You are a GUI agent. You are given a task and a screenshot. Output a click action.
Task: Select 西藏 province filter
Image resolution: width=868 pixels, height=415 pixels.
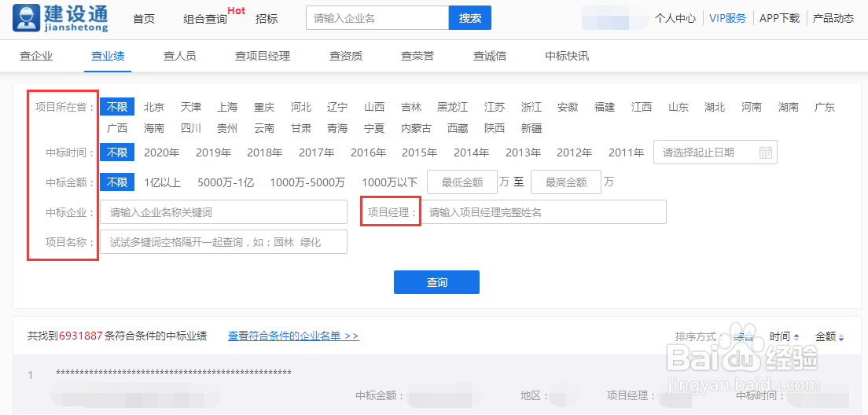click(x=458, y=128)
